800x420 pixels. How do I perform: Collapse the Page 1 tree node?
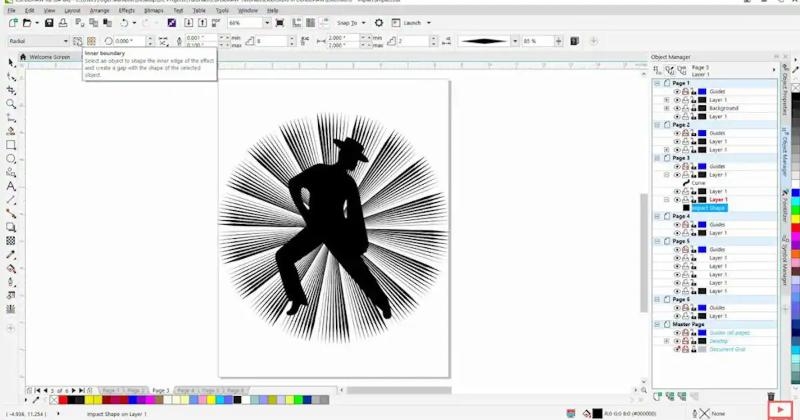click(657, 83)
